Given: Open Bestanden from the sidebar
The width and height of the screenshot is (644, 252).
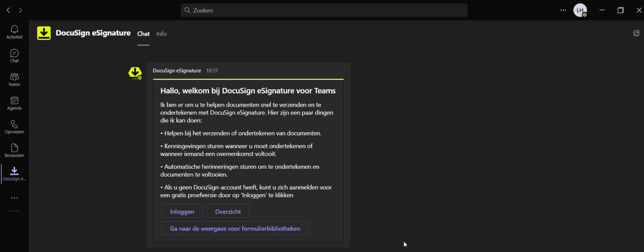Looking at the screenshot, I should pos(14,150).
